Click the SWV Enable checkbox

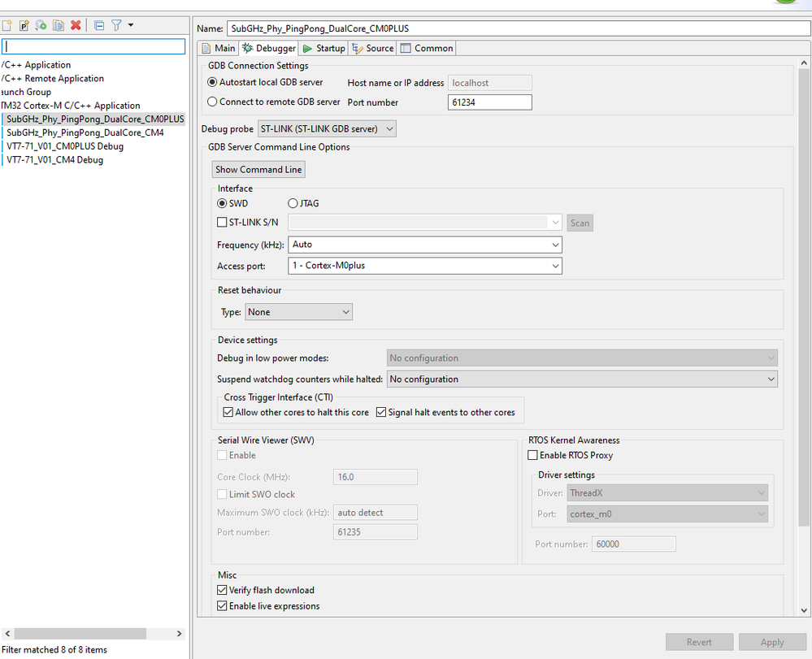coord(222,456)
